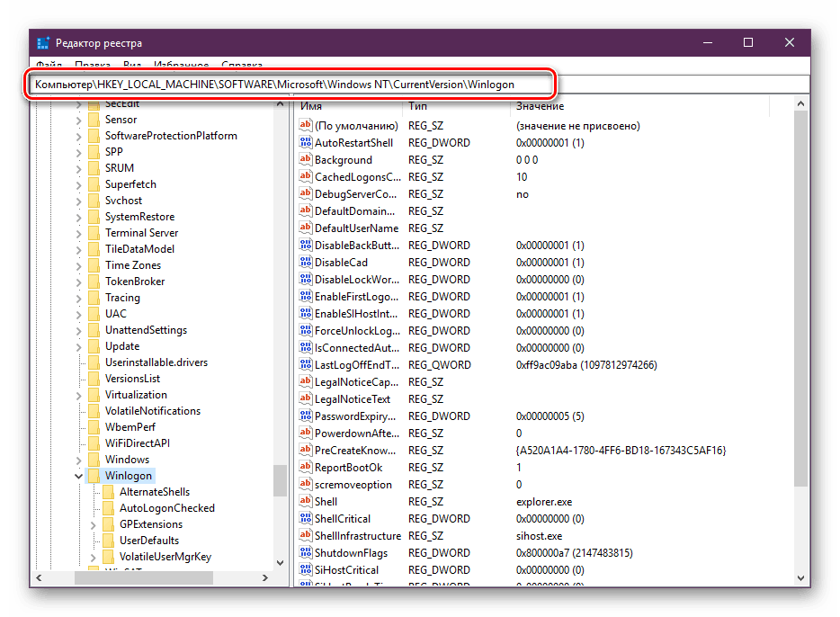
Task: Expand the Sensor key node
Action: [x=79, y=120]
